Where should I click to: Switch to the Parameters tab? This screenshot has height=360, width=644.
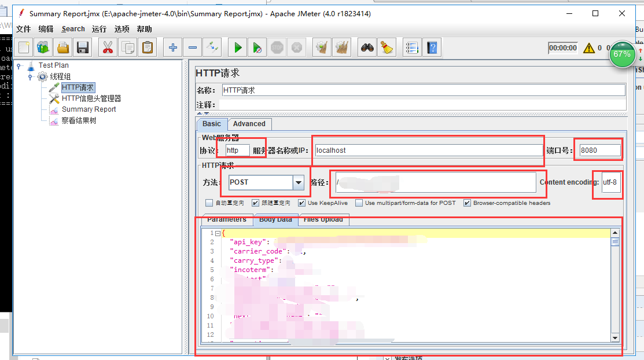point(227,220)
